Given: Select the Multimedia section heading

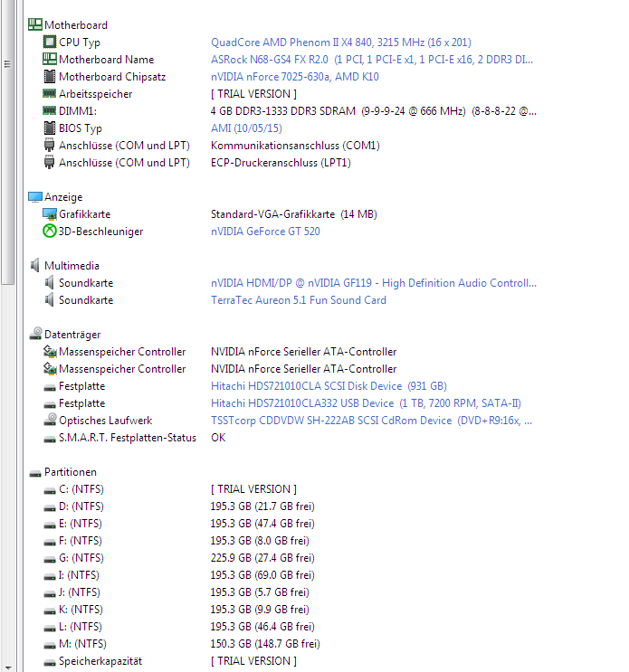Looking at the screenshot, I should tap(71, 265).
